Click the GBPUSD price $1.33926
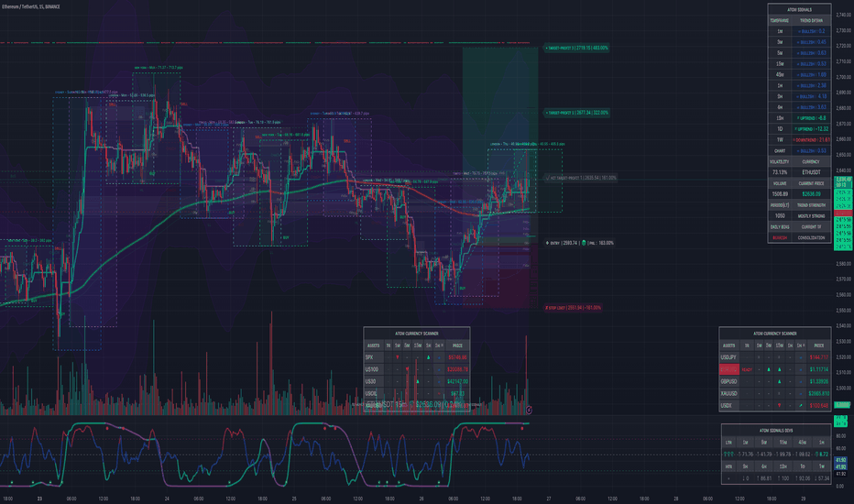The width and height of the screenshot is (854, 504). pyautogui.click(x=818, y=381)
